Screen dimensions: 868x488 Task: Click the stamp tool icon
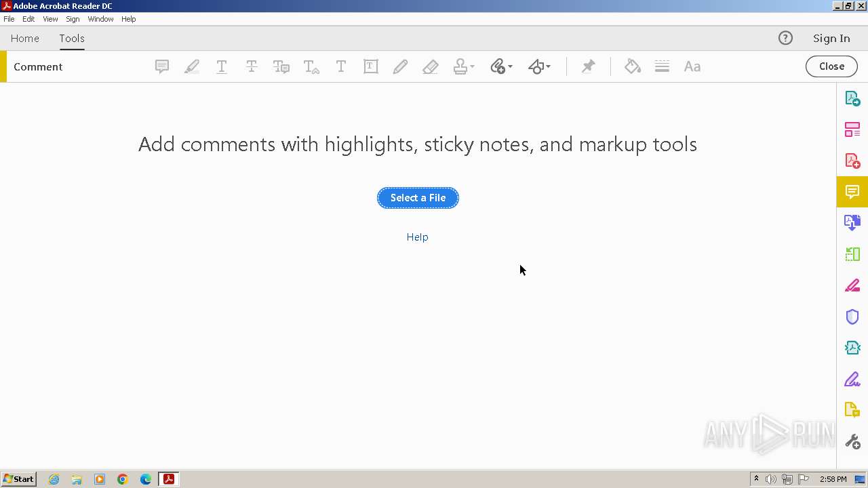(x=460, y=66)
